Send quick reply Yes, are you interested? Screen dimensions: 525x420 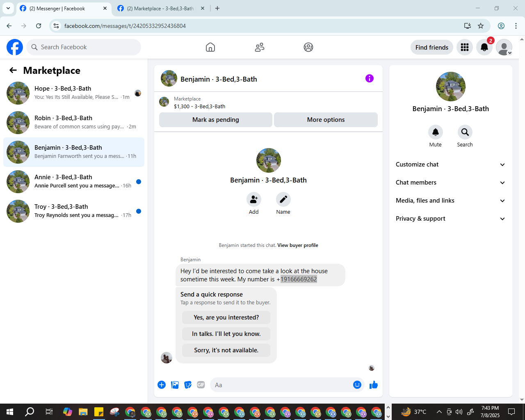(226, 317)
